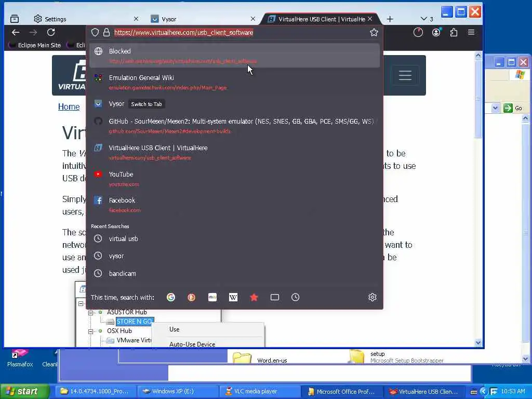Screen dimensions: 532x399
Task: Click the page scrollbar up arrow
Action: [x=478, y=55]
